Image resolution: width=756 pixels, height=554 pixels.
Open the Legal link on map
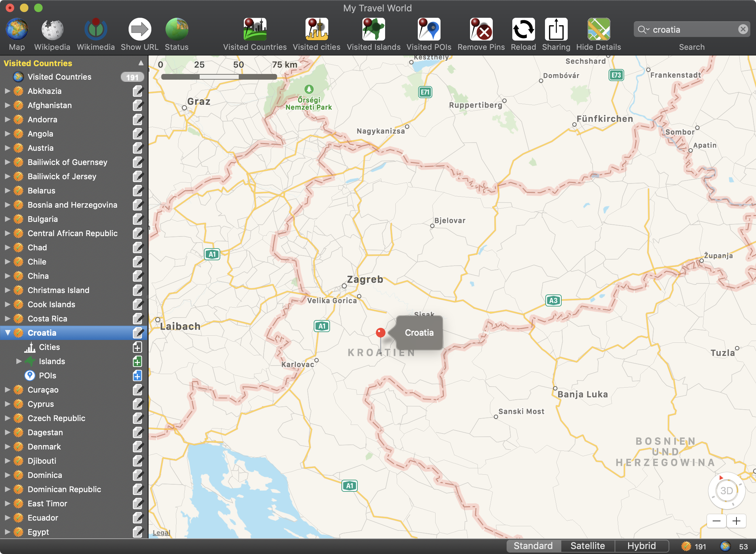click(x=161, y=532)
